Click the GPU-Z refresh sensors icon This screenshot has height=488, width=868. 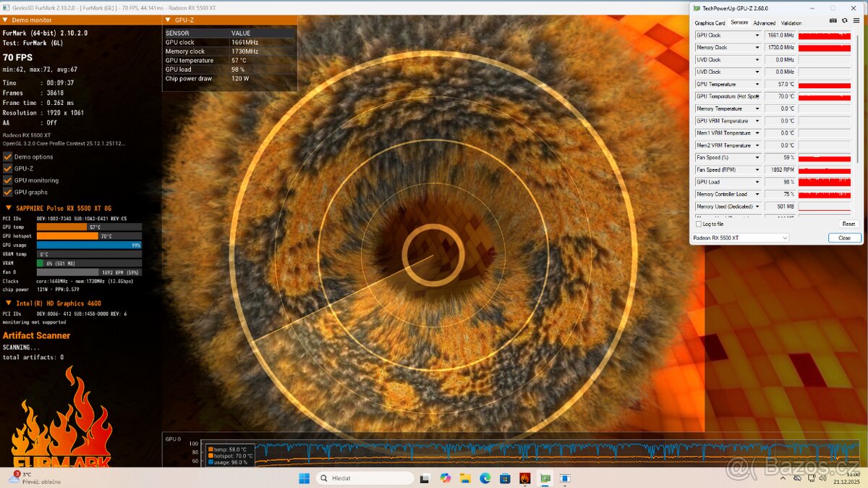[844, 20]
